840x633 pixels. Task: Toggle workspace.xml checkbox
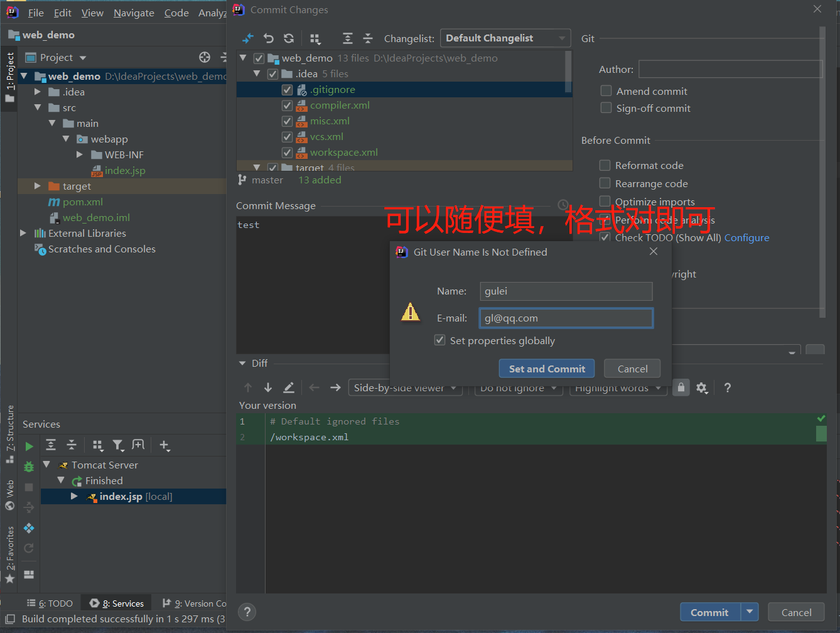tap(287, 153)
